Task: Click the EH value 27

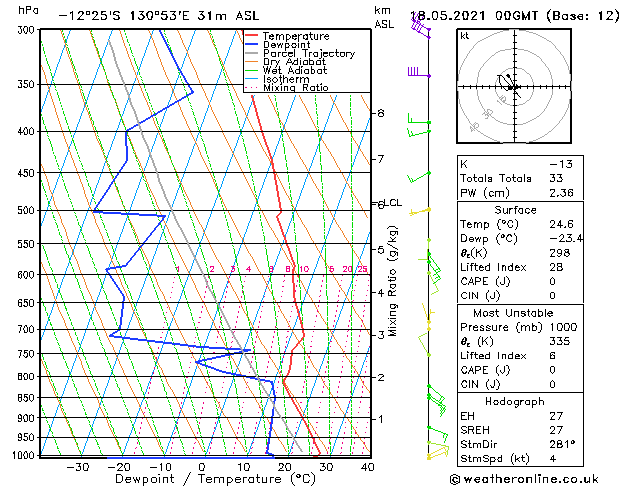Action: tap(556, 416)
